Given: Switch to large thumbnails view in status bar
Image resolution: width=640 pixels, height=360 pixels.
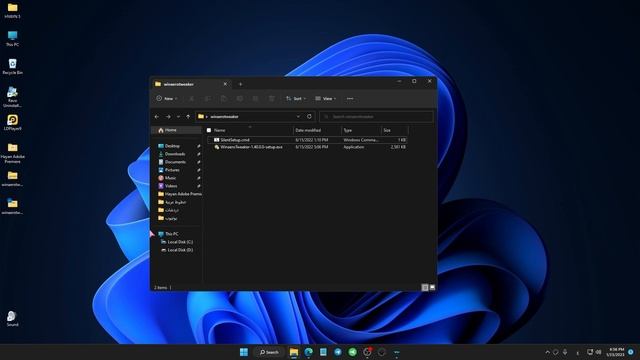Looking at the screenshot, I should [x=432, y=288].
